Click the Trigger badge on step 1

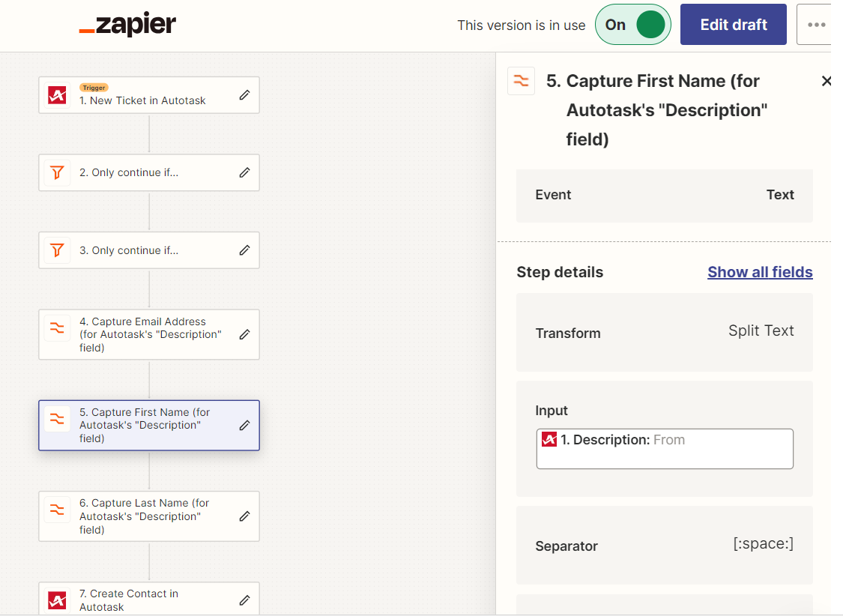tap(94, 88)
